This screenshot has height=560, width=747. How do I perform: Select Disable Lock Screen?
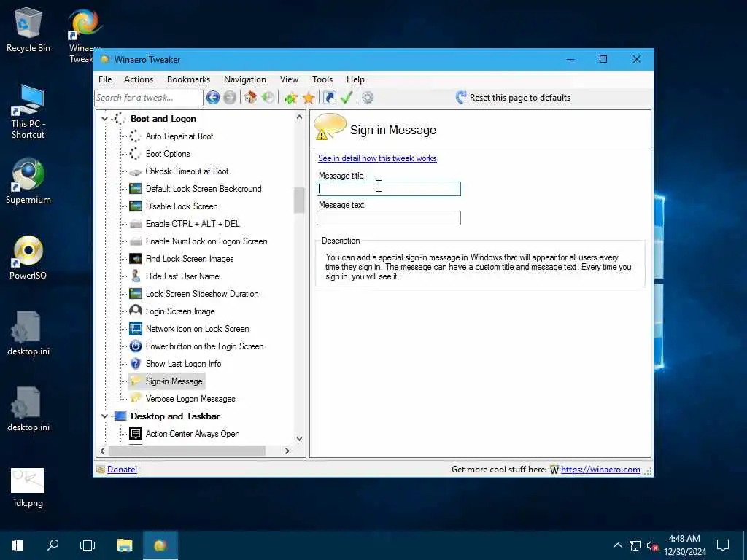pyautogui.click(x=182, y=206)
